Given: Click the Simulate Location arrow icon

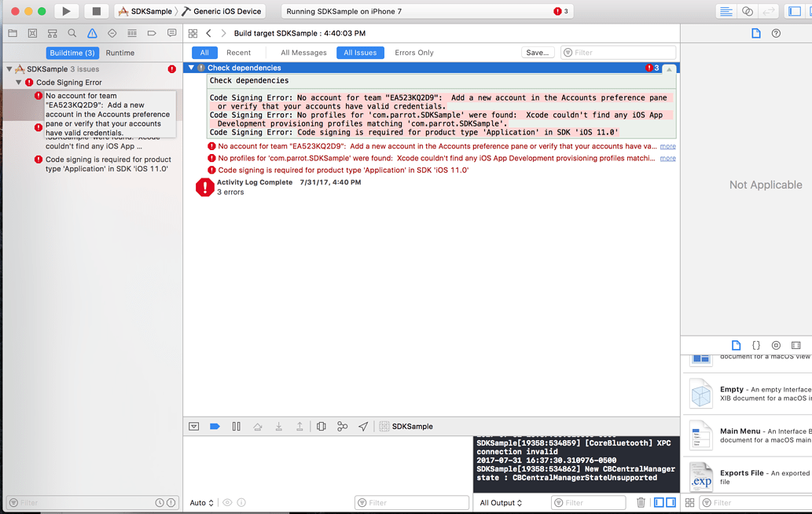Looking at the screenshot, I should [x=363, y=426].
